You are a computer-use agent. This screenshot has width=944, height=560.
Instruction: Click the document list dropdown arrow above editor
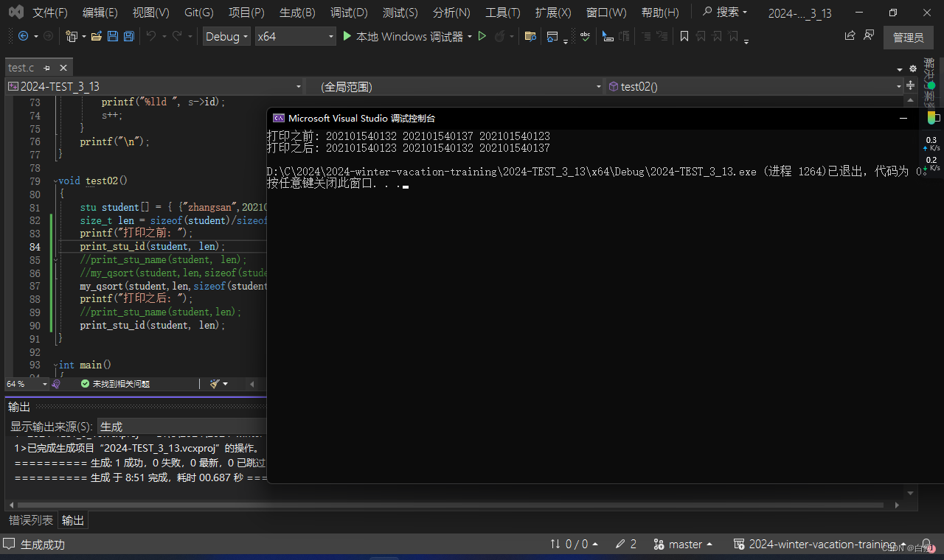900,69
